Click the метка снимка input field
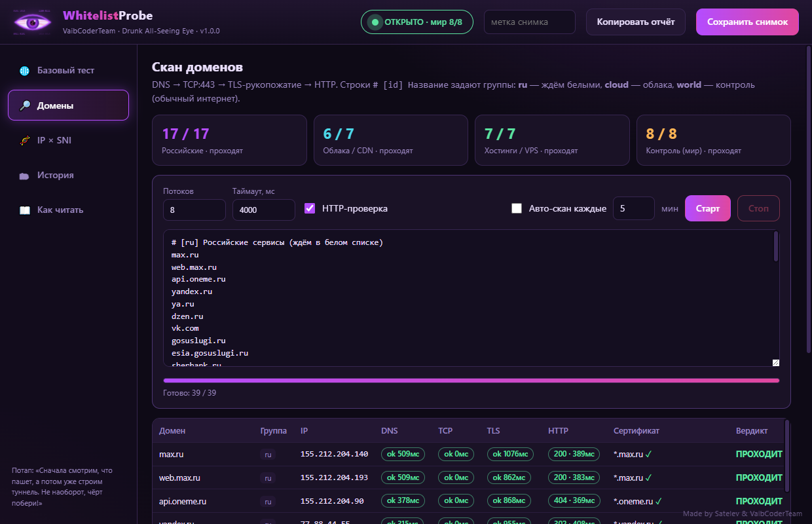Viewport: 812px width, 524px height. click(530, 22)
